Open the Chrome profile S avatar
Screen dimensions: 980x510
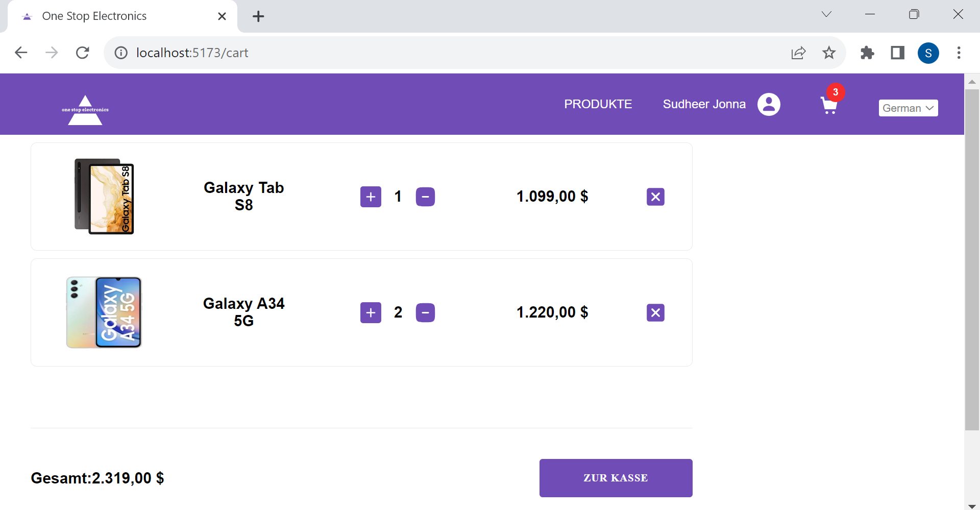[x=928, y=53]
